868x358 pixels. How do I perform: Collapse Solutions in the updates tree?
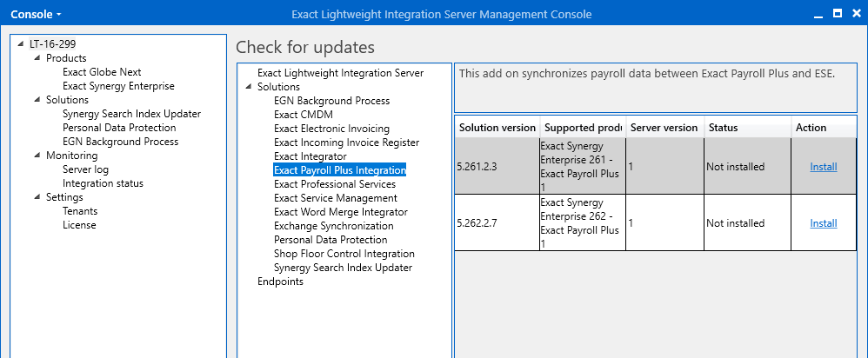pos(249,87)
